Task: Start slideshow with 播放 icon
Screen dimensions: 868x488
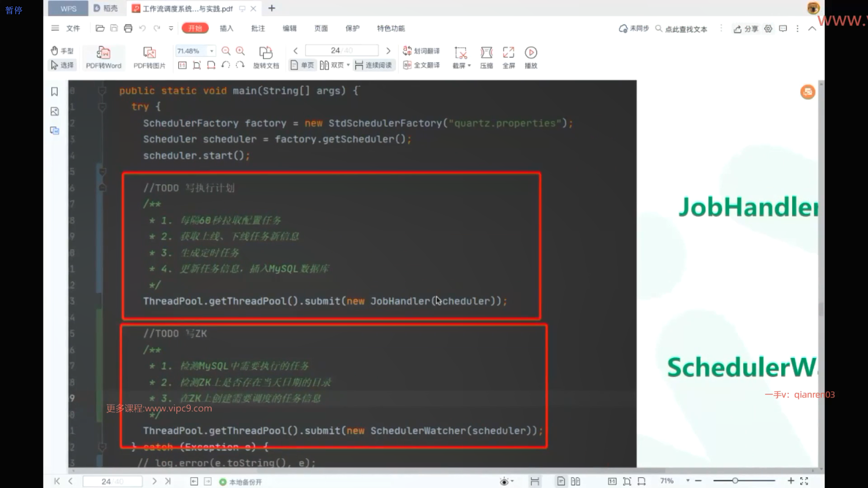Action: tap(531, 53)
